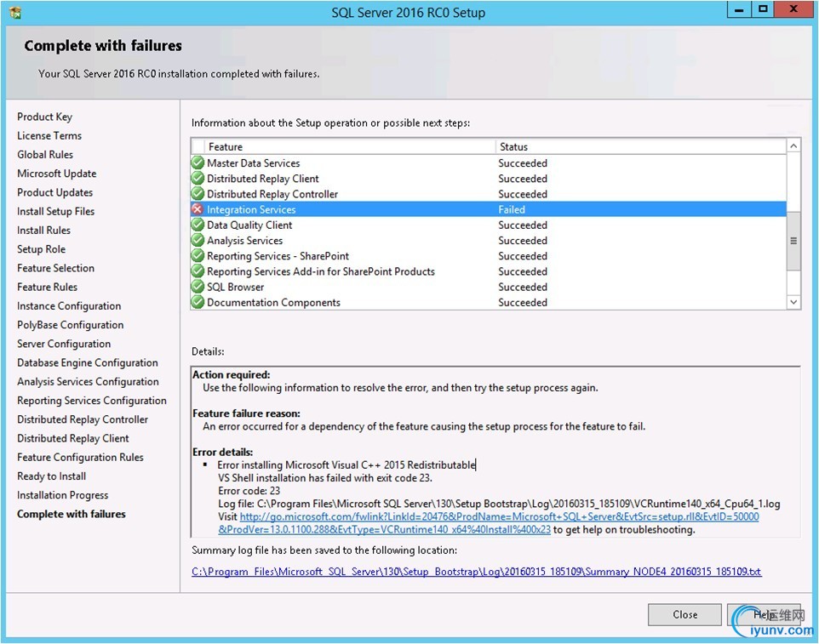Click Complete with failures in the steps sidebar
Screen dimensions: 819x644
click(71, 514)
